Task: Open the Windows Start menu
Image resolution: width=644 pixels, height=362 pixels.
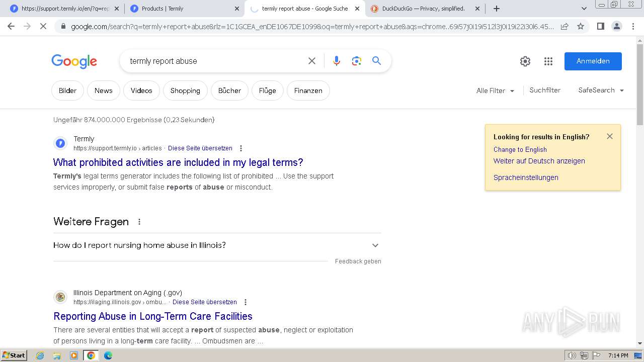Action: coord(14,355)
